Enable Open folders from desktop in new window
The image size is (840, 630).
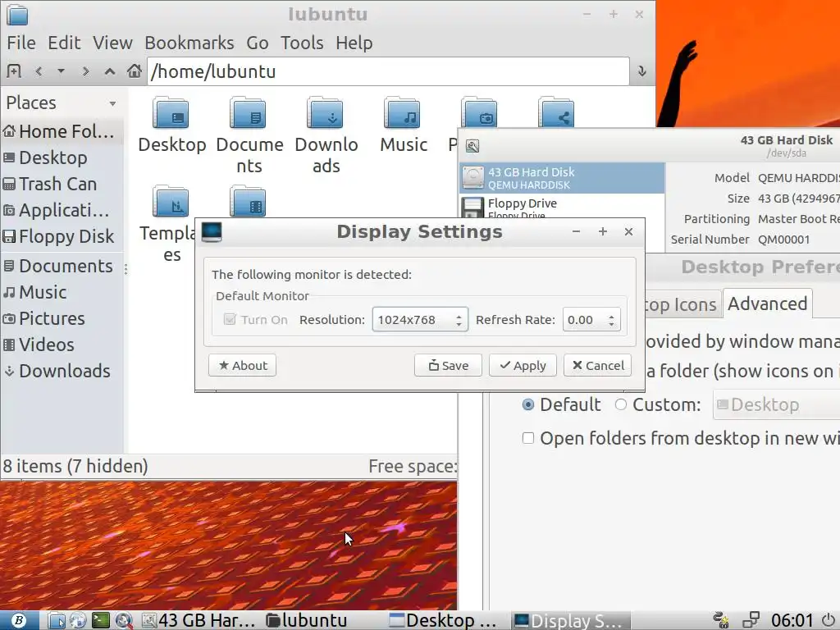(528, 438)
